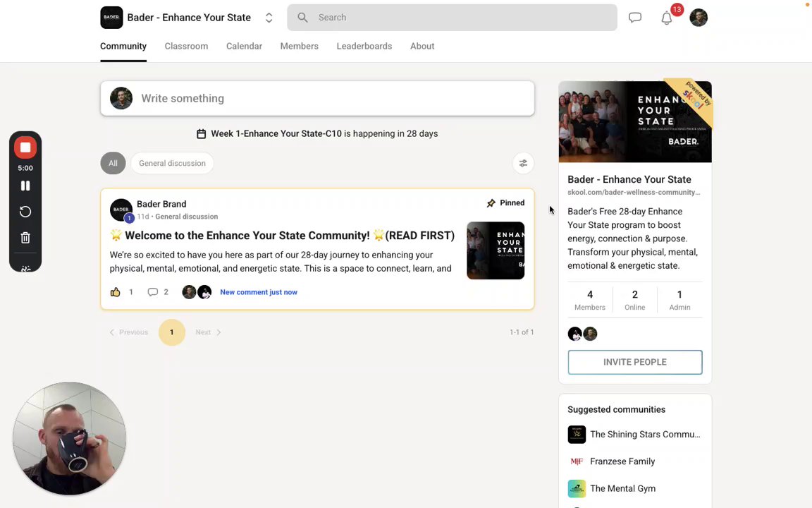The width and height of the screenshot is (812, 508).
Task: Open the Bader Brand author name
Action: [161, 204]
